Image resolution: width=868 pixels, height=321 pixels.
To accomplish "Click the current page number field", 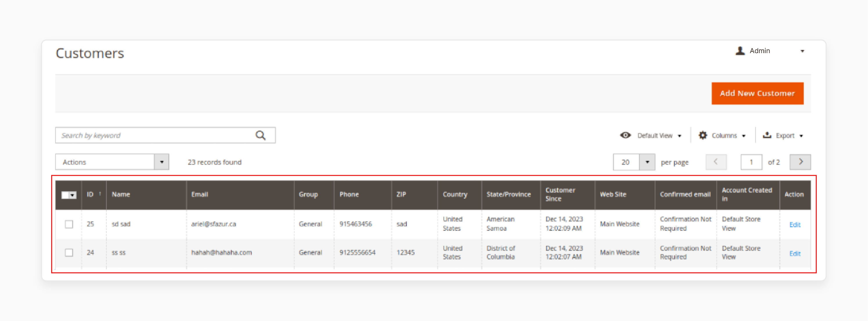I will (x=751, y=162).
